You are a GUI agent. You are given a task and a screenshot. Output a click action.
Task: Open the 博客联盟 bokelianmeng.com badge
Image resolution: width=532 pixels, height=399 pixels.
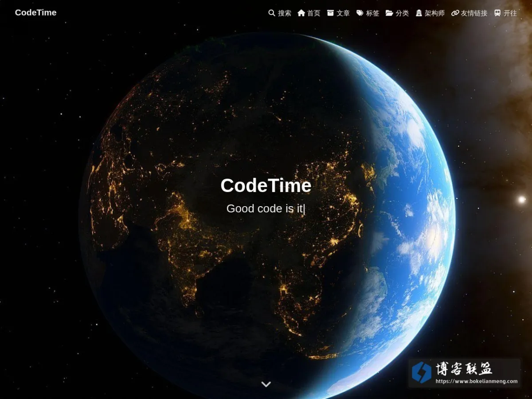click(464, 373)
